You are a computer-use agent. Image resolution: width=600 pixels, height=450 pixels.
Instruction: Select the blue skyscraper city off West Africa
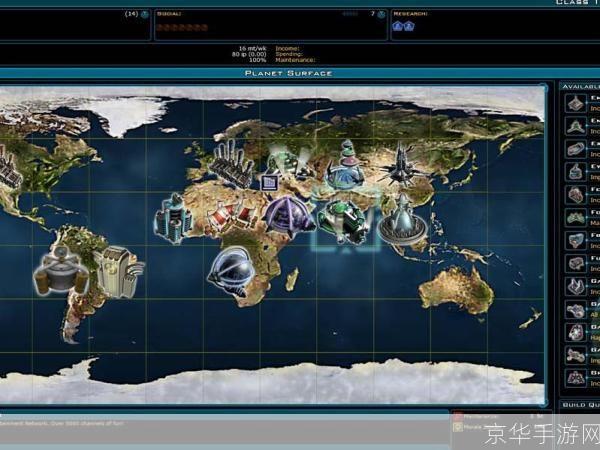(173, 218)
